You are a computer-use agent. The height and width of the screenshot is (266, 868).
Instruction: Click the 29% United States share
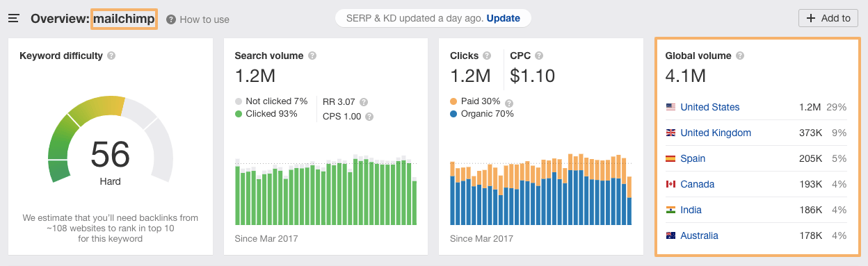(x=837, y=107)
